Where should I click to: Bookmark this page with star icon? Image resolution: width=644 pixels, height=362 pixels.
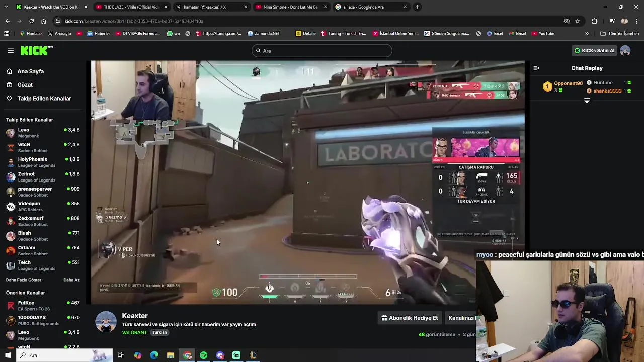pos(578,21)
